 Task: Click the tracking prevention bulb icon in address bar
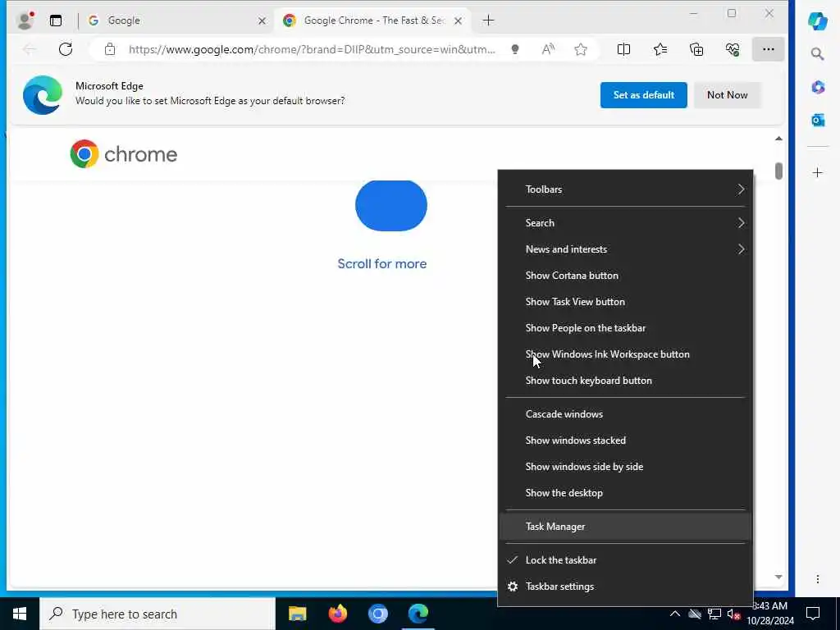(515, 49)
